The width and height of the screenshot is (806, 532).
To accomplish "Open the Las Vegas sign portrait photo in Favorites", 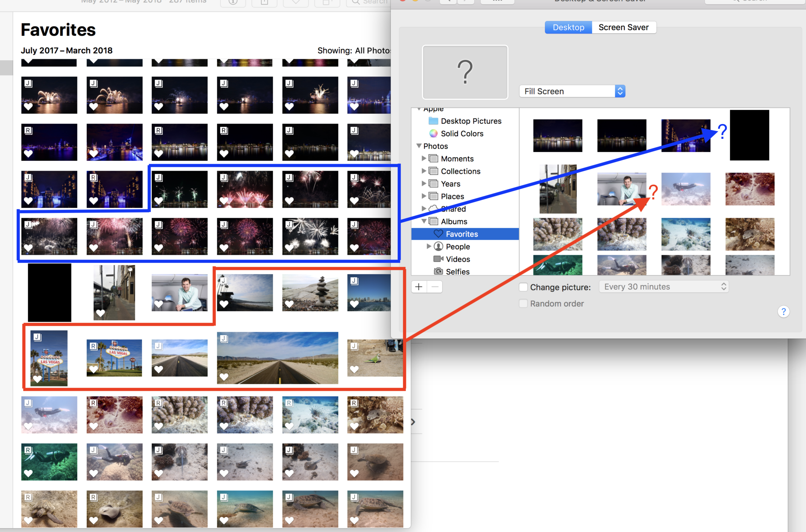I will point(49,358).
